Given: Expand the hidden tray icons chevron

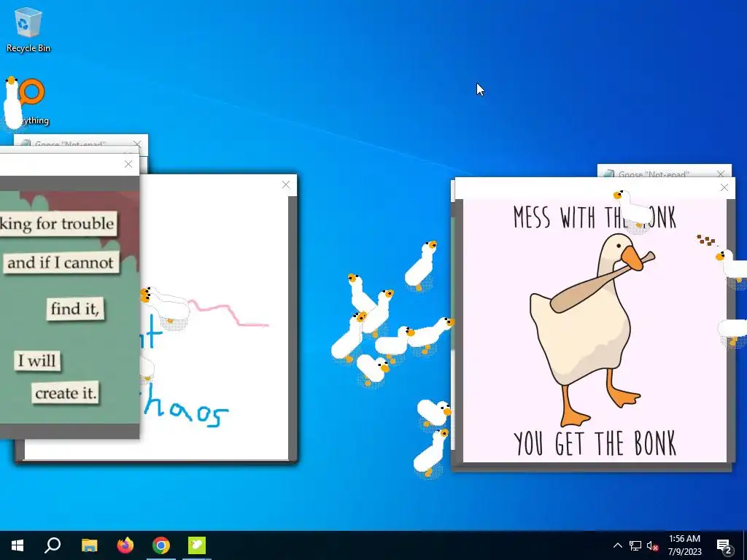Looking at the screenshot, I should pos(617,545).
